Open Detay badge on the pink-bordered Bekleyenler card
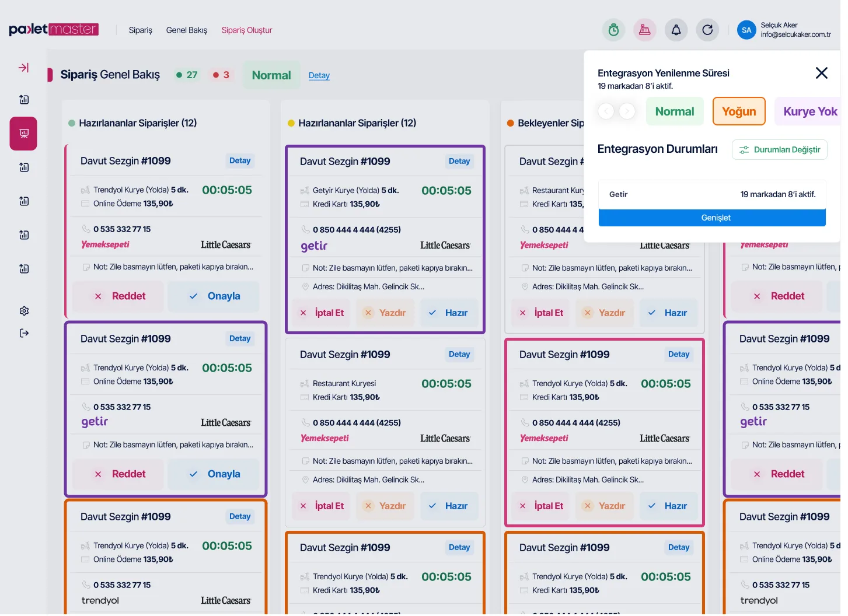848x616 pixels. 679,355
